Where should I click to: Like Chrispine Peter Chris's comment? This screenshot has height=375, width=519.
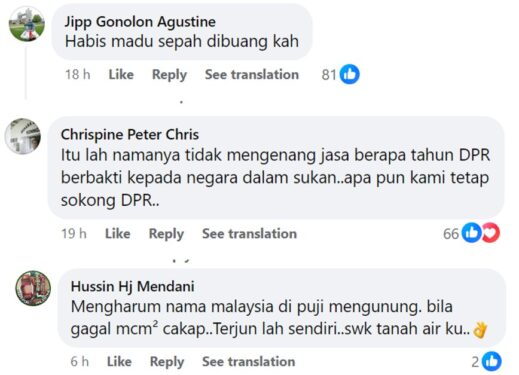tap(118, 233)
